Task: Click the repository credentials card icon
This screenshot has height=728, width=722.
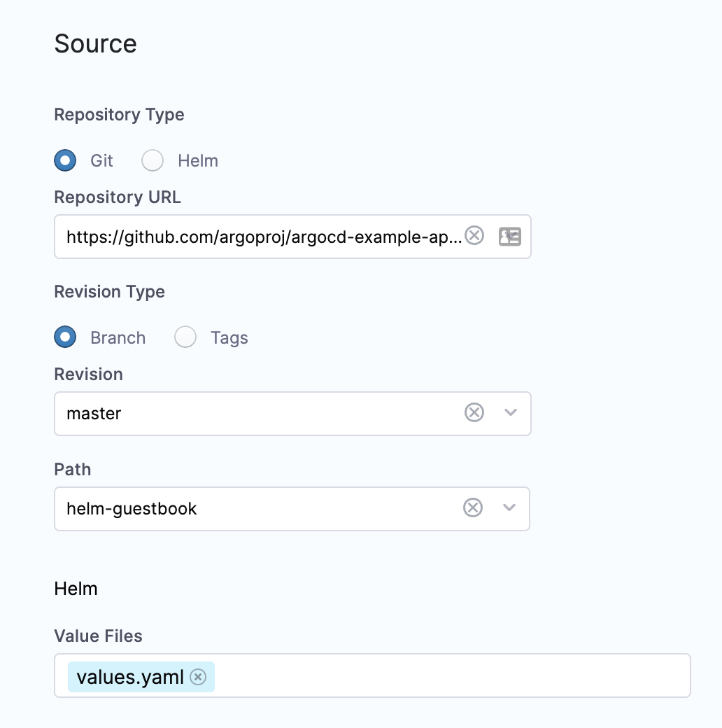Action: pos(510,237)
